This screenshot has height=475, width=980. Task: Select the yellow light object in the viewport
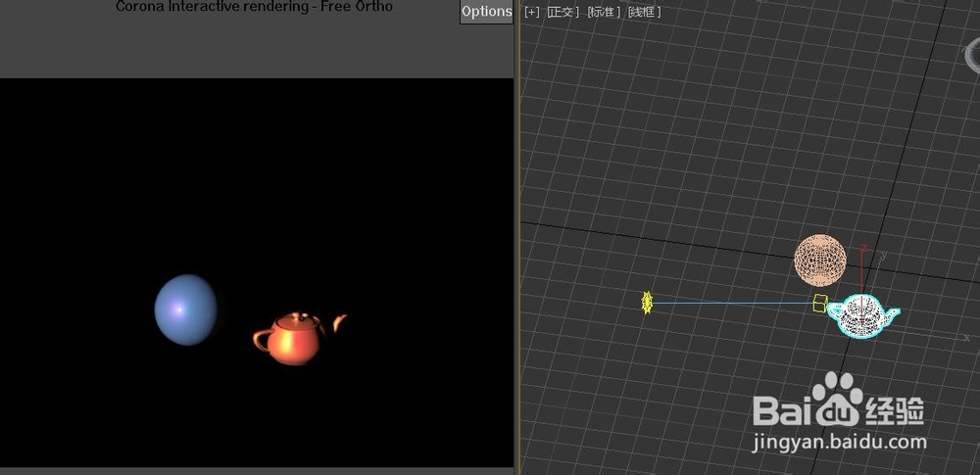point(647,303)
